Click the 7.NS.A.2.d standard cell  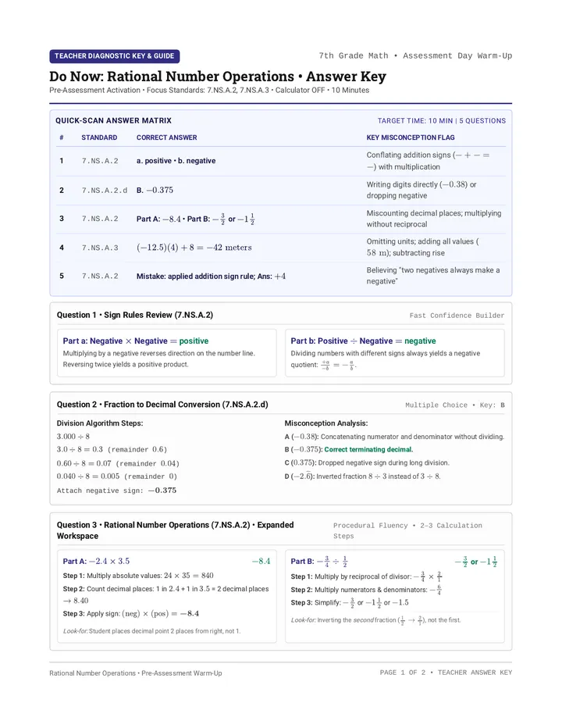[105, 191]
